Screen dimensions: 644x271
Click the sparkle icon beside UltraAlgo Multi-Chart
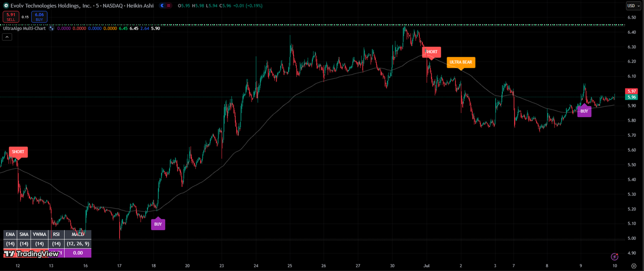pyautogui.click(x=52, y=28)
